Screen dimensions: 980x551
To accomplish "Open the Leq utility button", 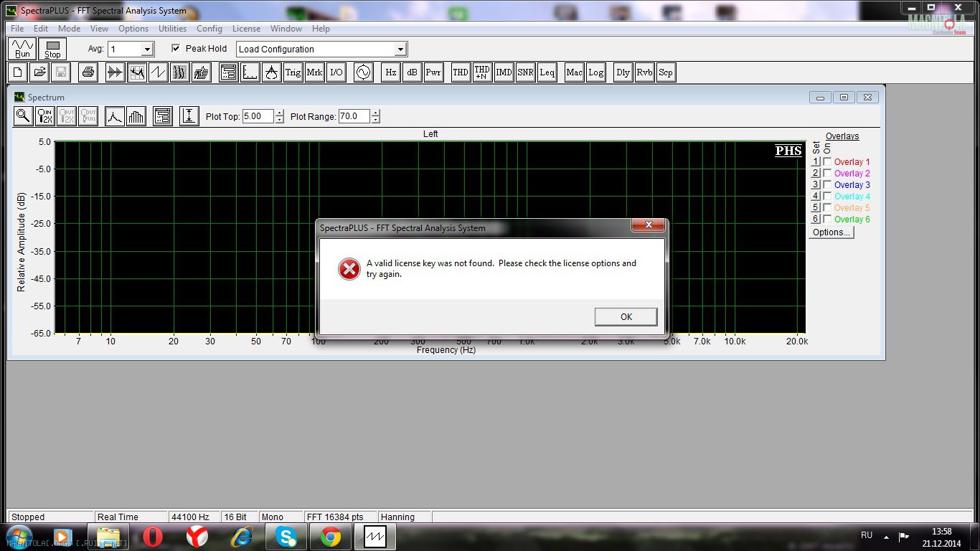I will [x=547, y=72].
